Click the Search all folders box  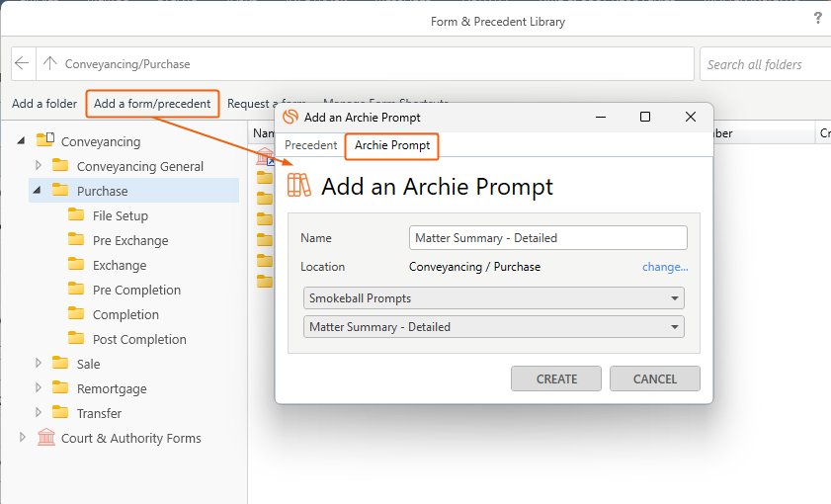point(765,64)
